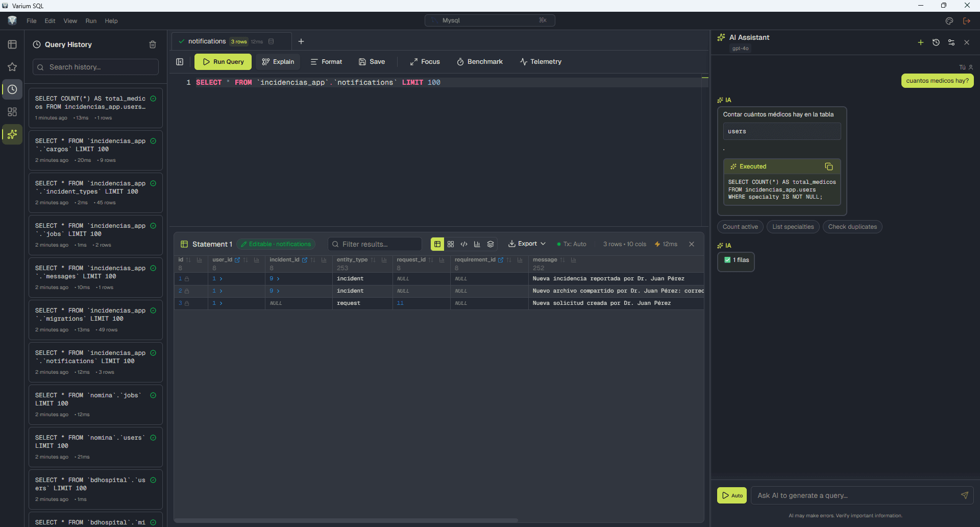Clear query history with the trash icon

[x=152, y=44]
